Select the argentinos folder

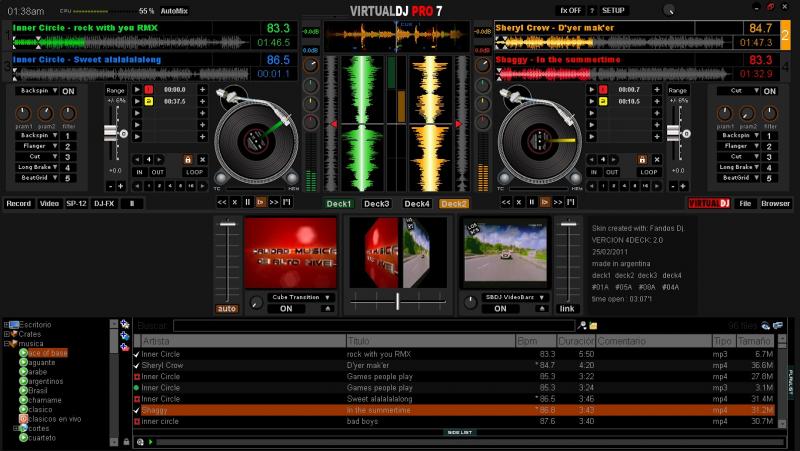45,381
